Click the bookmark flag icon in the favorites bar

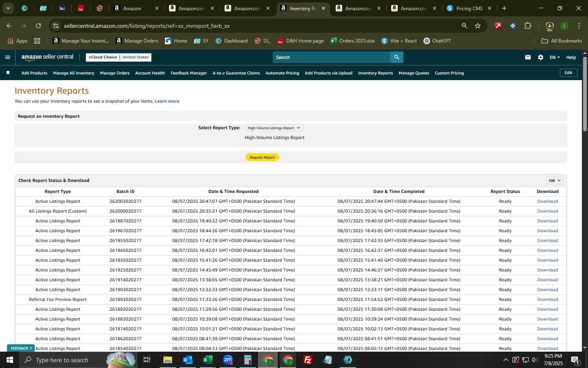(8, 73)
